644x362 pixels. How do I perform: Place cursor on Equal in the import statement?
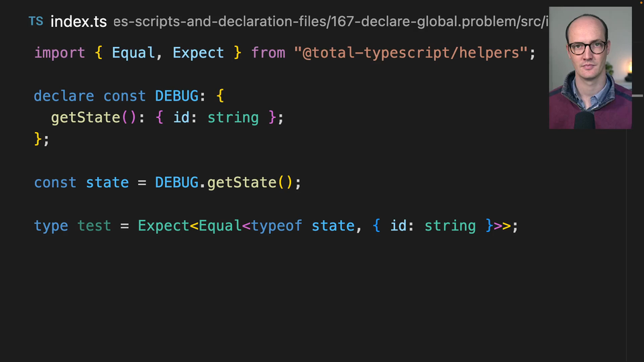133,53
